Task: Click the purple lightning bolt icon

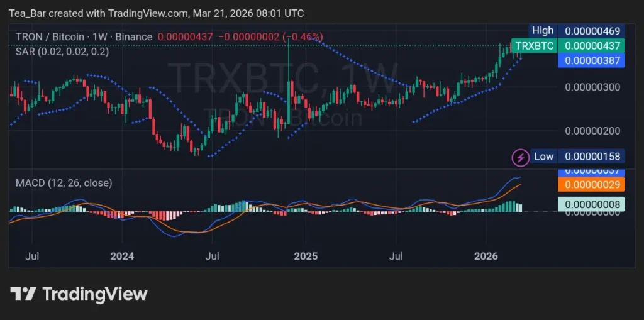Action: (x=520, y=157)
